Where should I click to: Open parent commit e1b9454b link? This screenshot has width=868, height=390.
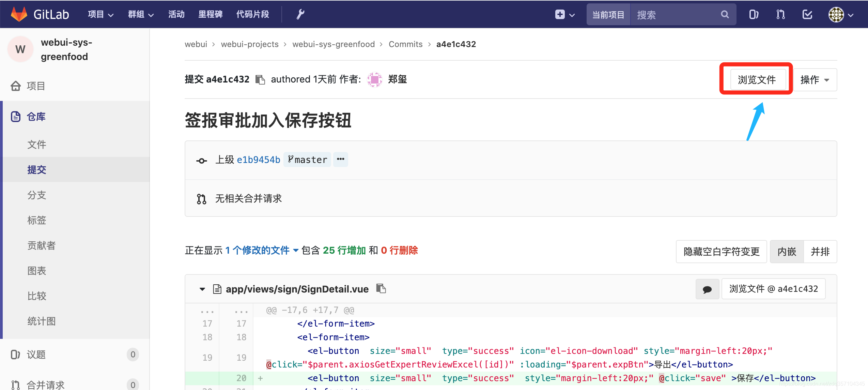(x=258, y=160)
